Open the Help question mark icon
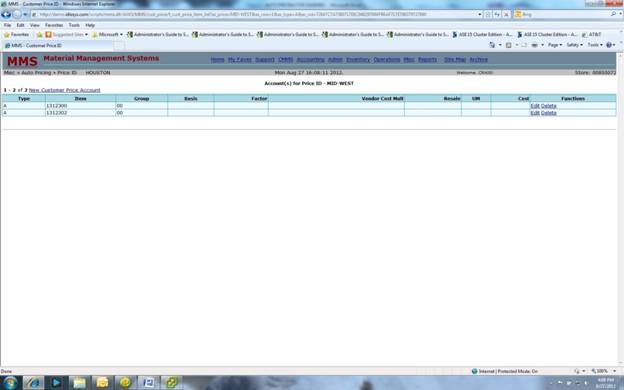This screenshot has width=624, height=390. (608, 45)
